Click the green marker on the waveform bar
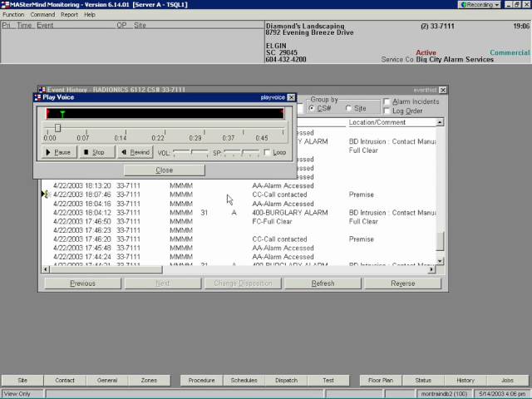Screen dimensions: 532x399 point(62,114)
